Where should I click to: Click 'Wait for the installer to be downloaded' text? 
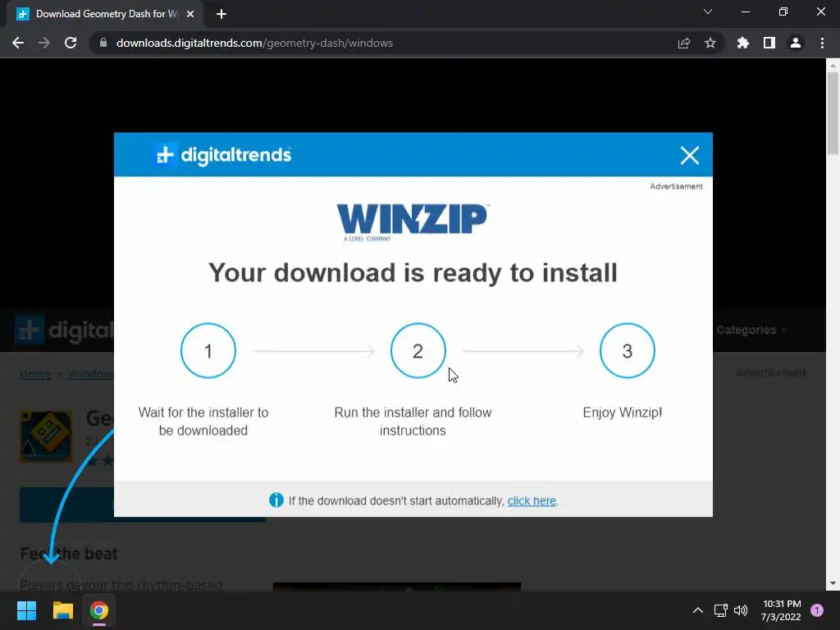coord(203,421)
